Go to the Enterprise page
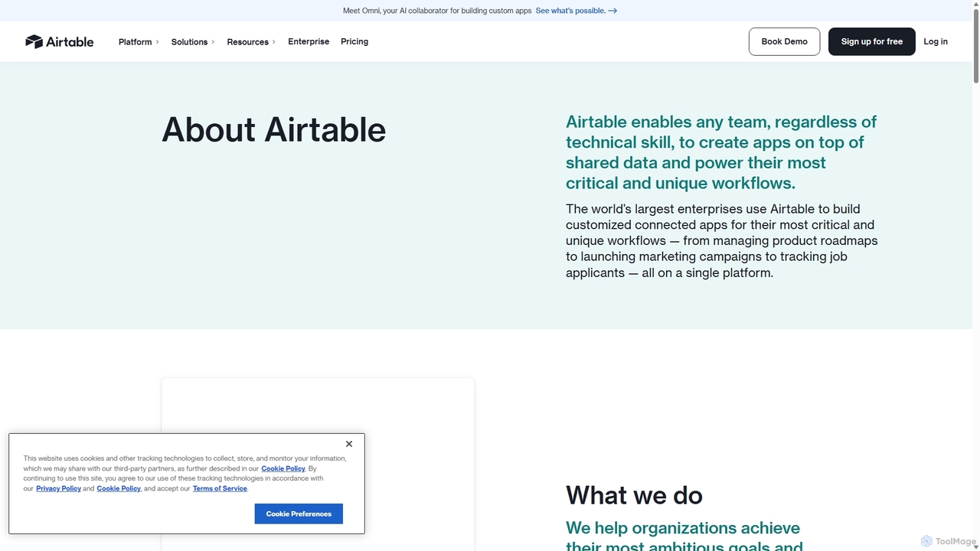The height and width of the screenshot is (551, 980). click(309, 41)
